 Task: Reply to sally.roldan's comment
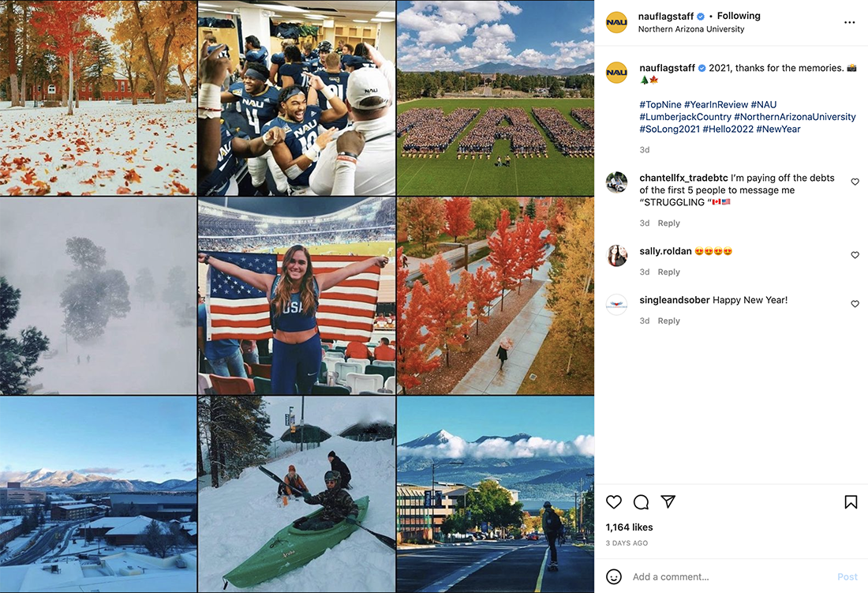(x=668, y=272)
